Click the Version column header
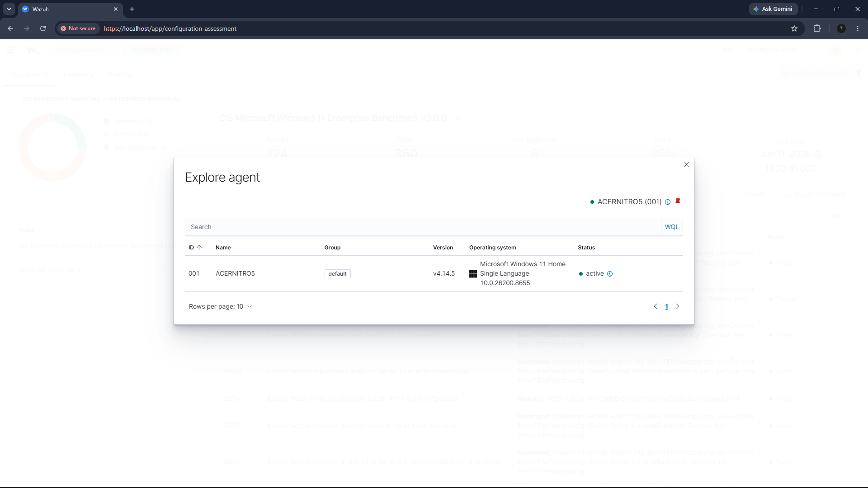868x488 pixels. click(443, 248)
